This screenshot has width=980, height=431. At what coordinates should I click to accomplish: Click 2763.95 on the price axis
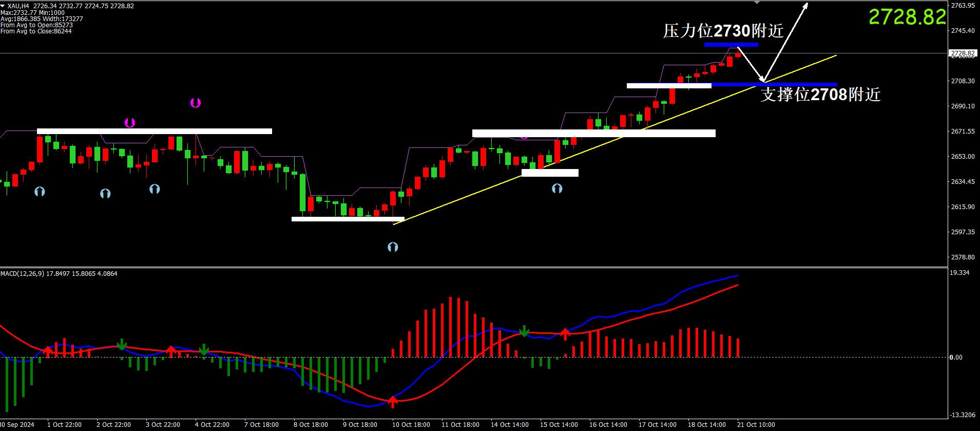coord(963,6)
